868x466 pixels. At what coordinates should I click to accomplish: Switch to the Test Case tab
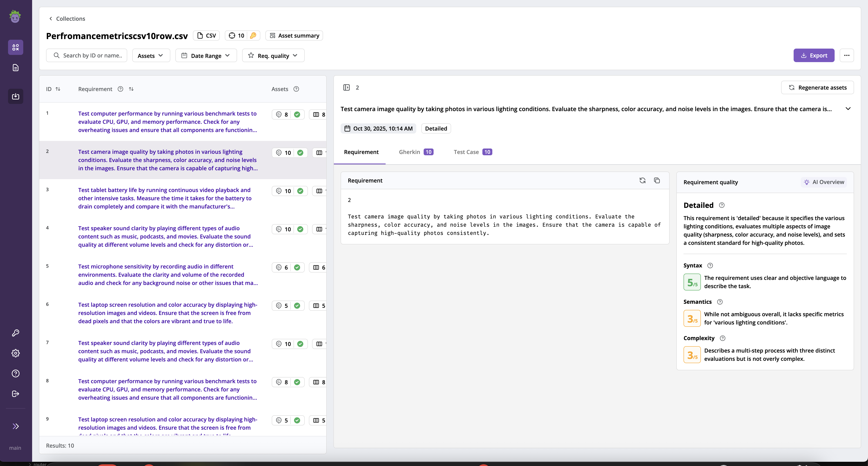pos(472,152)
